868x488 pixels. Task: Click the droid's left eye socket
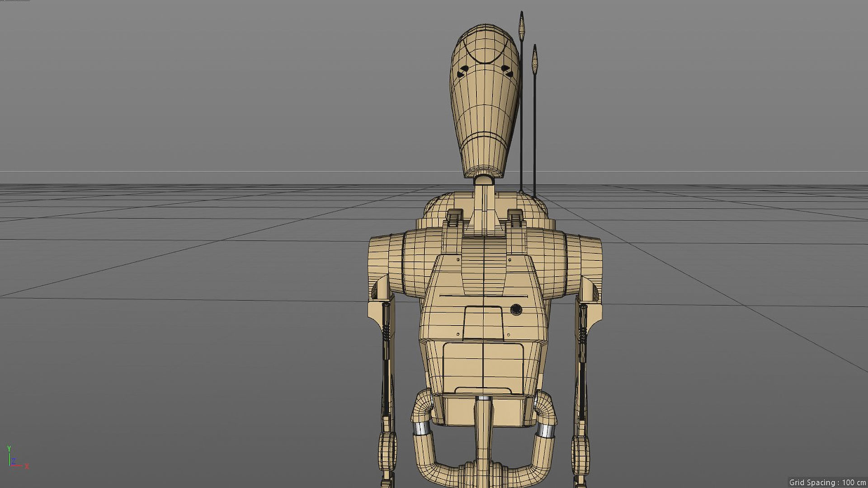[463, 71]
